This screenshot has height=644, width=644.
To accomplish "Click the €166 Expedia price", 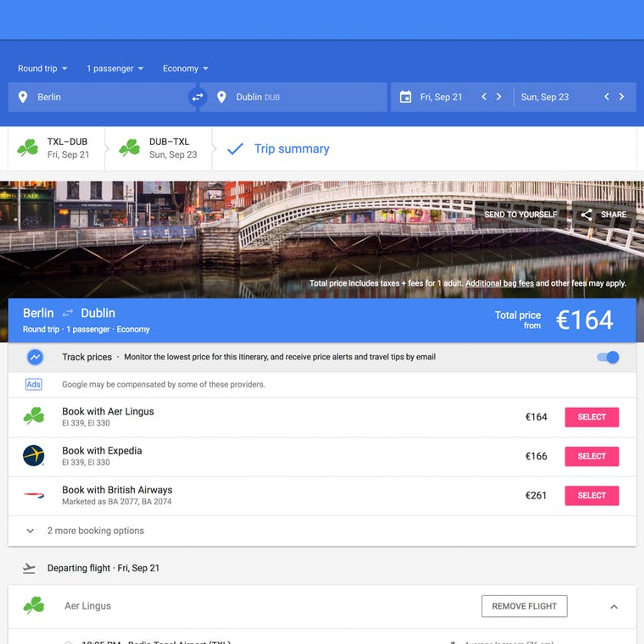I will point(536,456).
